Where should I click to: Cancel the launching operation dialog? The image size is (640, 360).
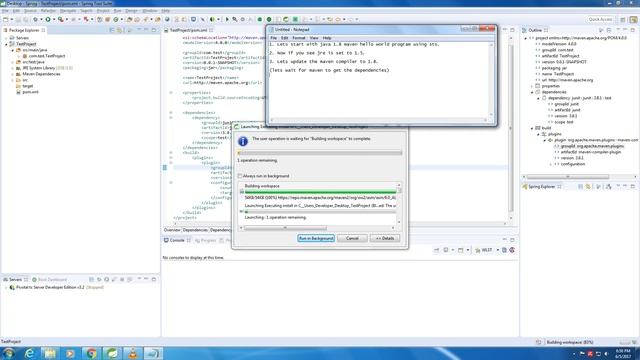[352, 238]
